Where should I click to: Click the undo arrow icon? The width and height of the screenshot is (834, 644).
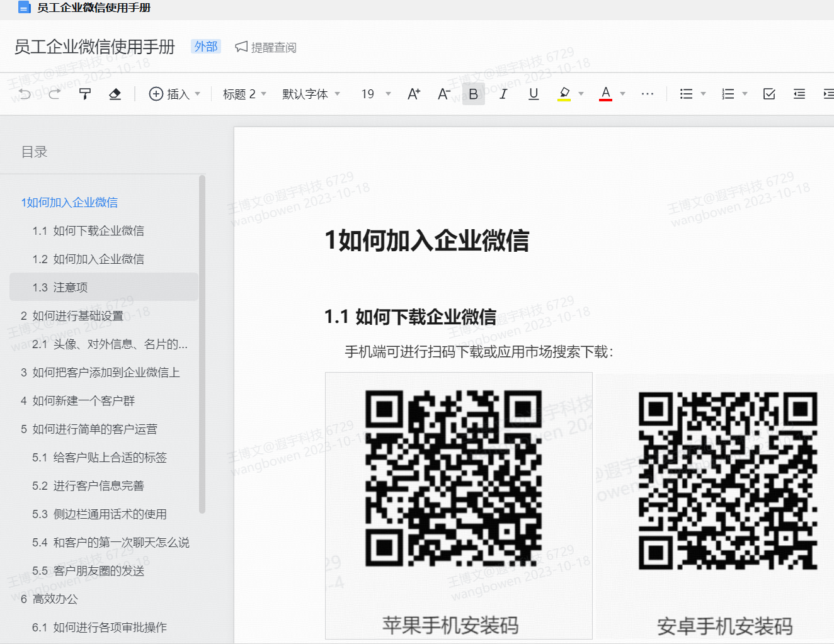[25, 94]
